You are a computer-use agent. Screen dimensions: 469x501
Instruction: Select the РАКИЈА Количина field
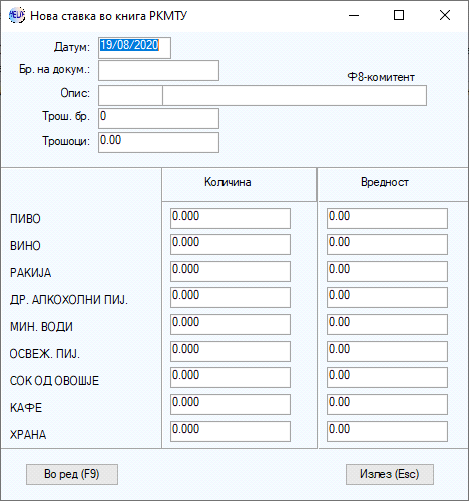pos(230,271)
